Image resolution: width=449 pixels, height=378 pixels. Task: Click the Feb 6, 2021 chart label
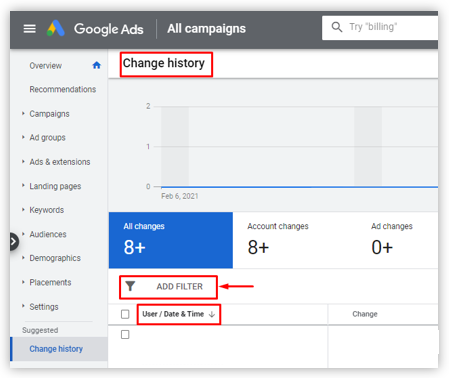coord(180,196)
